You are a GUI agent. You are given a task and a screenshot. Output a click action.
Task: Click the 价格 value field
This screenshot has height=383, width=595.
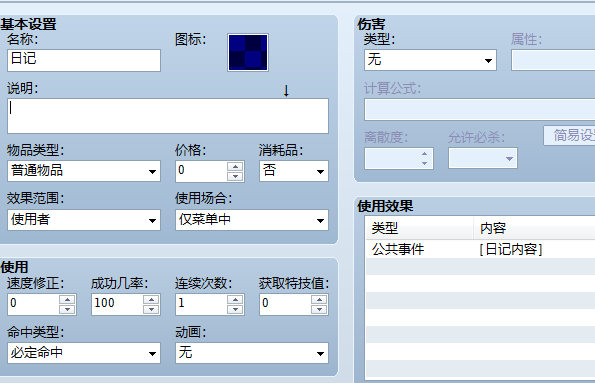(x=201, y=171)
